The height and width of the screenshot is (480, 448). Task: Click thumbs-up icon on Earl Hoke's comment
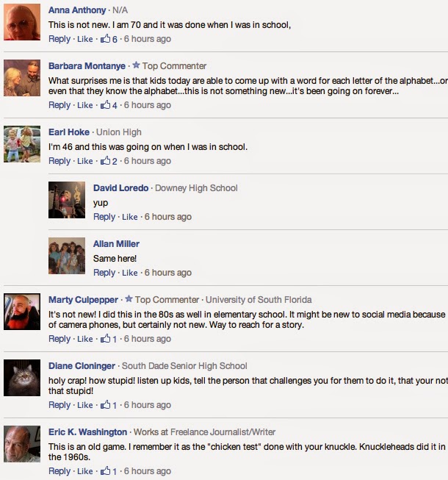point(106,160)
